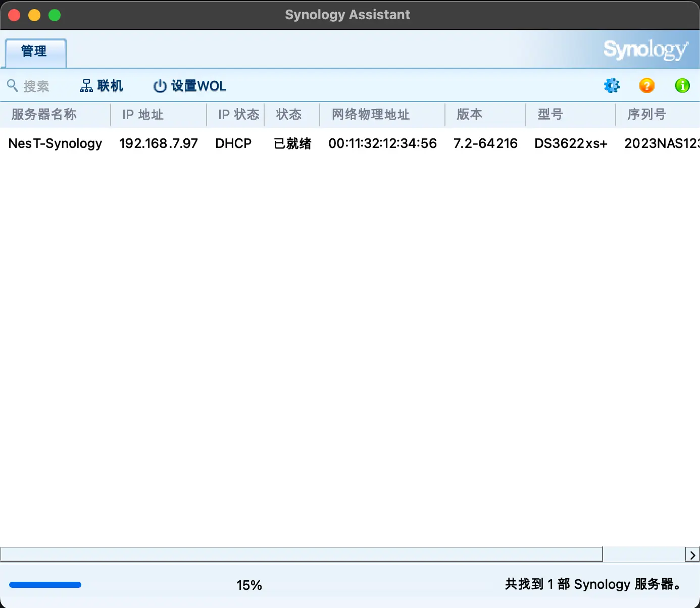This screenshot has height=608, width=700.
Task: Sort by 型号 column header
Action: (571, 115)
